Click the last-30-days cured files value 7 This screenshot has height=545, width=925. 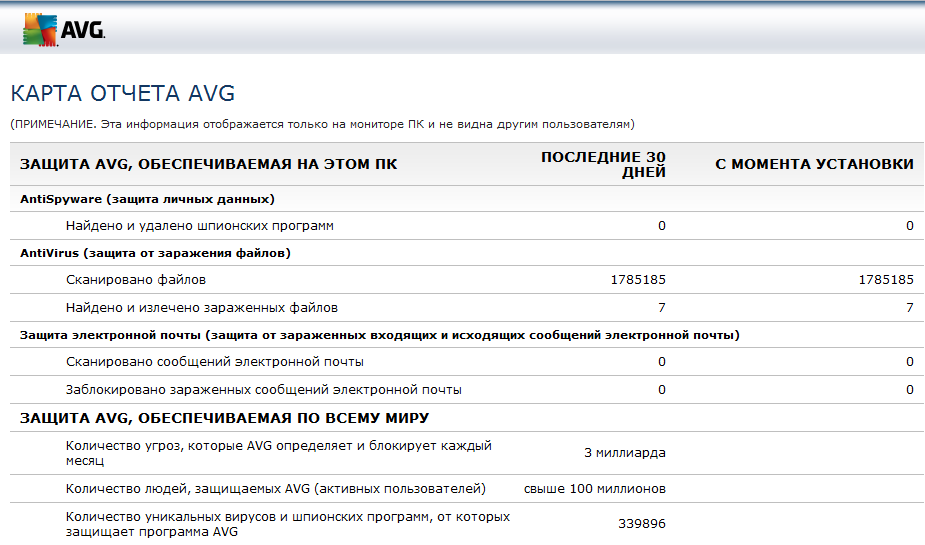coord(662,308)
